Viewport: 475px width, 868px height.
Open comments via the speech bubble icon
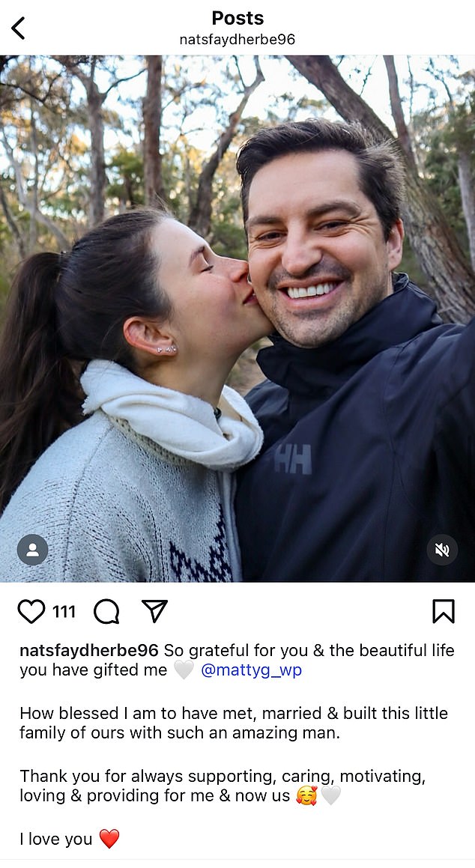106,612
